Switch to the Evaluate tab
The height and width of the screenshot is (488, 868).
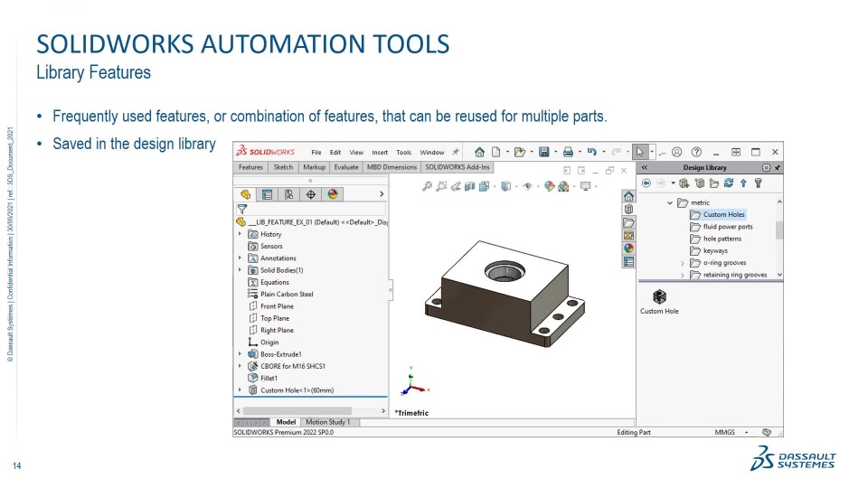[346, 167]
